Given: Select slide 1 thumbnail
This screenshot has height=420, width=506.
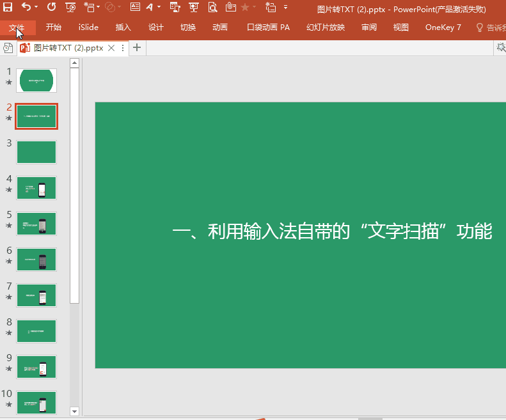Looking at the screenshot, I should [x=36, y=81].
